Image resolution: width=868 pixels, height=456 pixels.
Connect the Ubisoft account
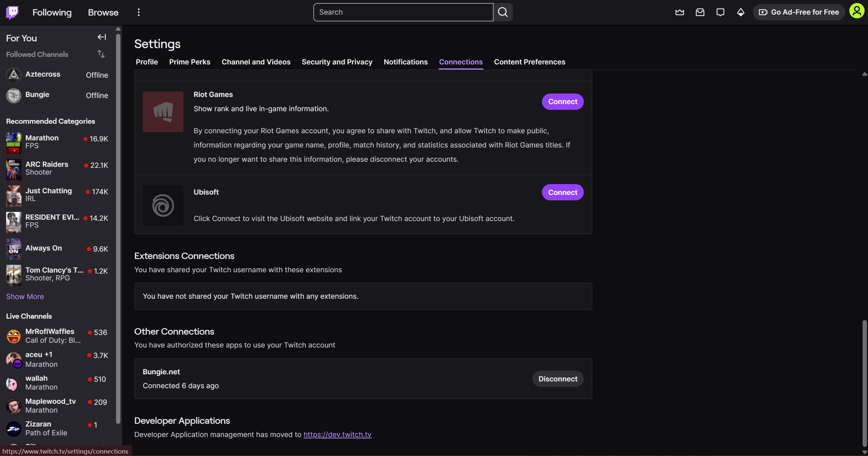click(562, 193)
